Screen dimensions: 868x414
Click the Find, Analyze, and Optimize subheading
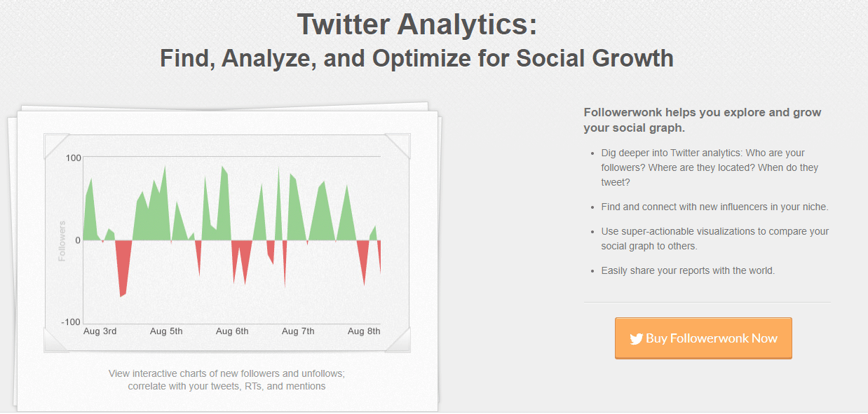416,57
